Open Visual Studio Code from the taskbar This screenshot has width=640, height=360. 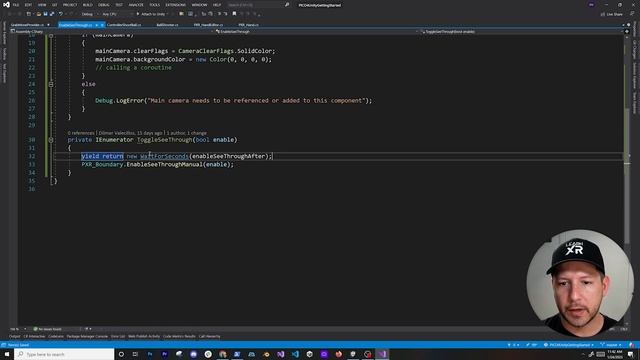295,354
